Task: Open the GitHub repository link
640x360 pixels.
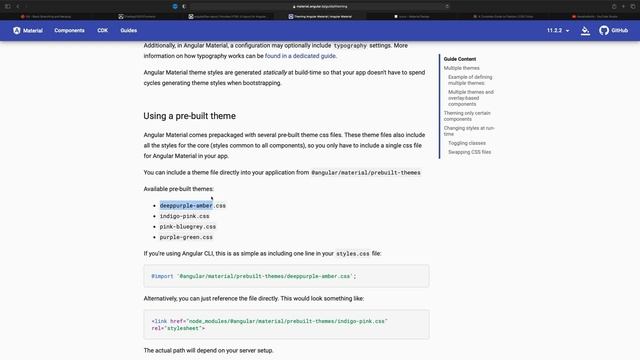Action: (x=613, y=30)
